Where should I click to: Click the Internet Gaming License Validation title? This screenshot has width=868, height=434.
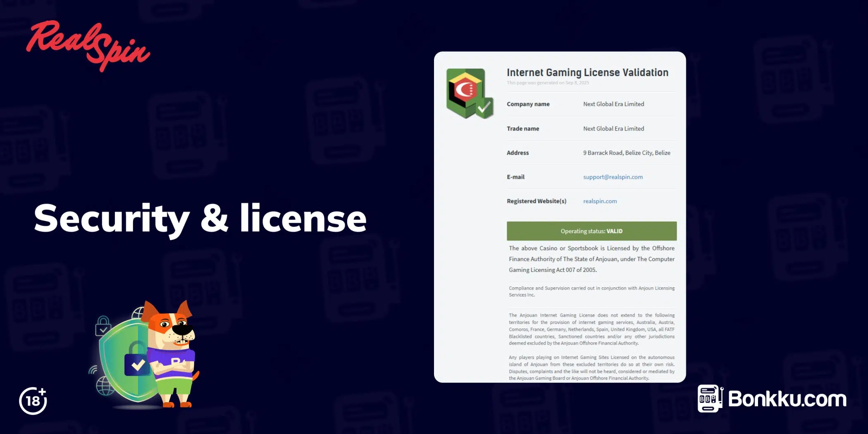587,72
